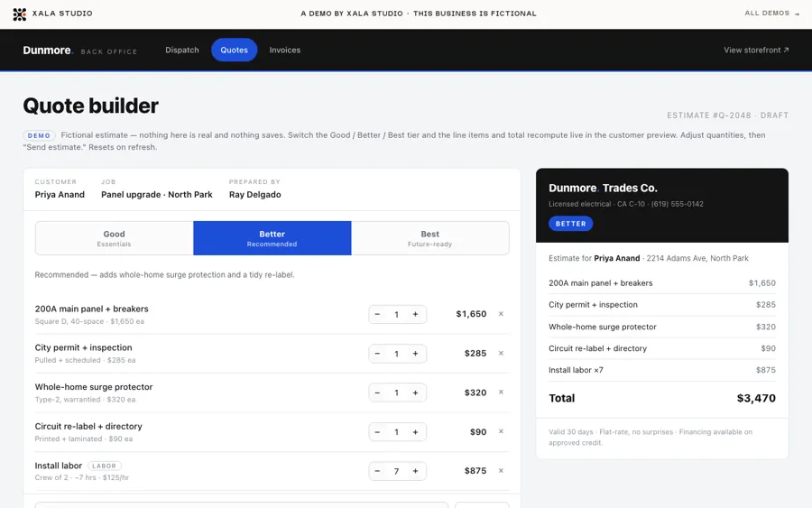
Task: Click the DEMO badge
Action: point(39,135)
